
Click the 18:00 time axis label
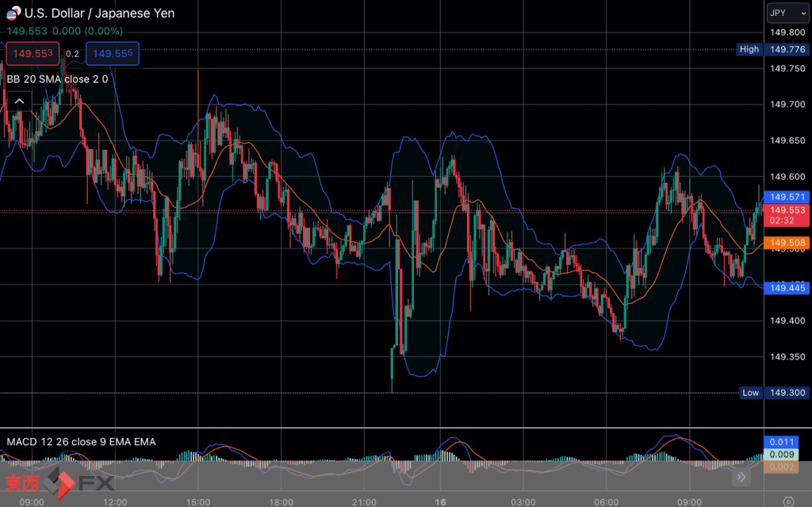[282, 501]
